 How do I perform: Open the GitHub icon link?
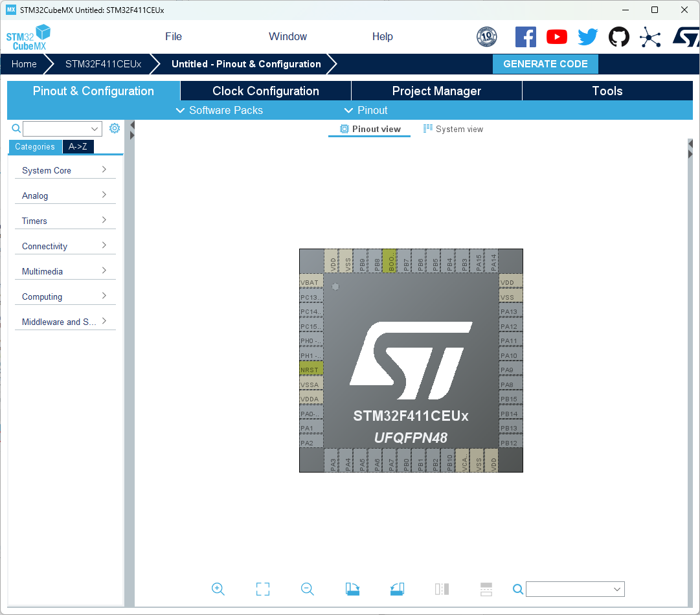pos(619,37)
